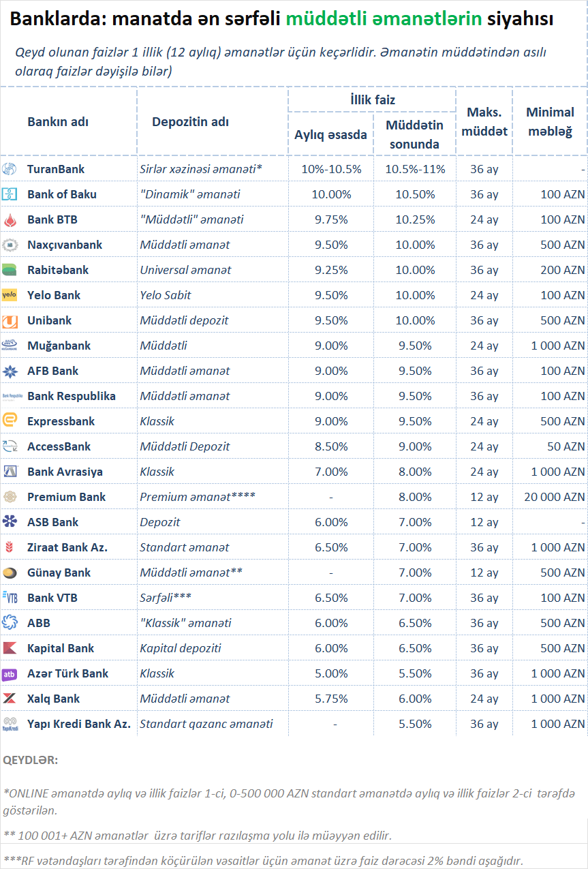
Task: Select the Naxçıvanbank bank name
Action: [x=65, y=245]
